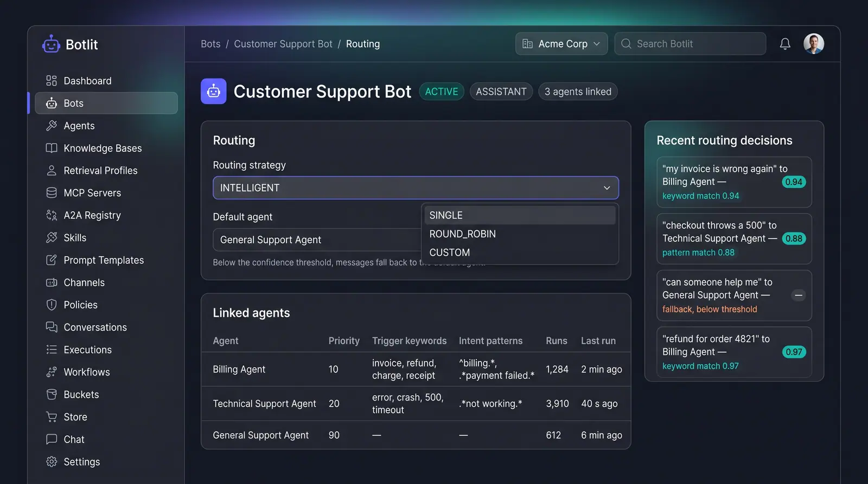This screenshot has width=868, height=484.
Task: Collapse the INTELLIGENT routing strategy dropdown
Action: click(416, 188)
